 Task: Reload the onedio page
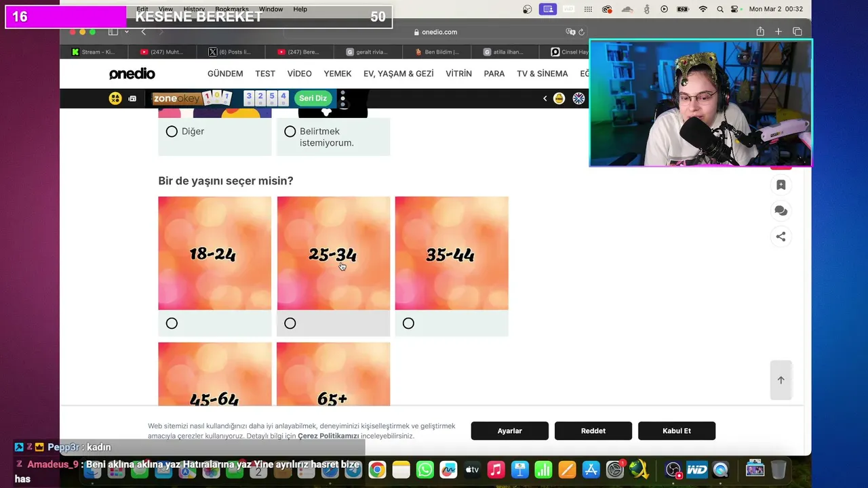pyautogui.click(x=581, y=32)
